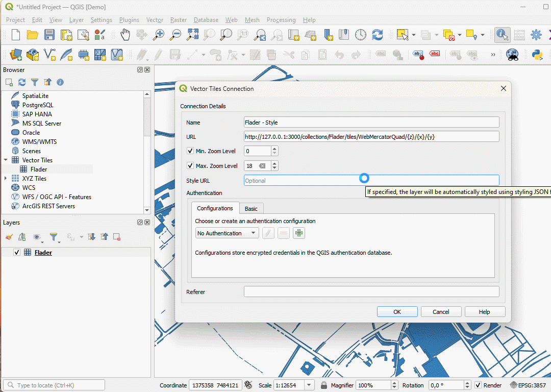Click the Referer input field

[371, 291]
